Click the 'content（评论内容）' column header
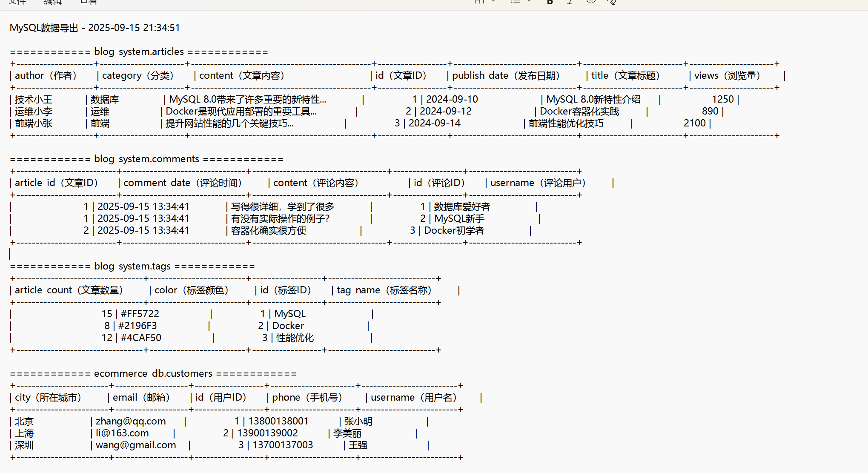The height and width of the screenshot is (473, 868). pyautogui.click(x=316, y=183)
